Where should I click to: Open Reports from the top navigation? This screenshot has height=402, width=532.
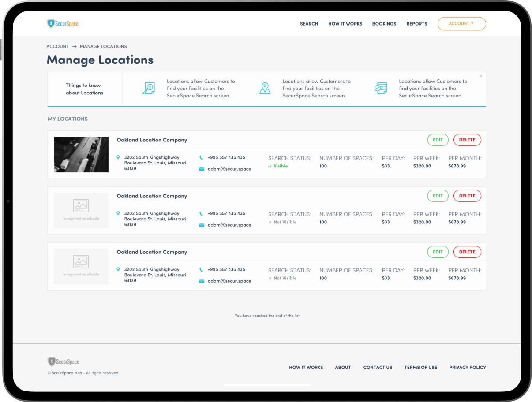click(416, 24)
